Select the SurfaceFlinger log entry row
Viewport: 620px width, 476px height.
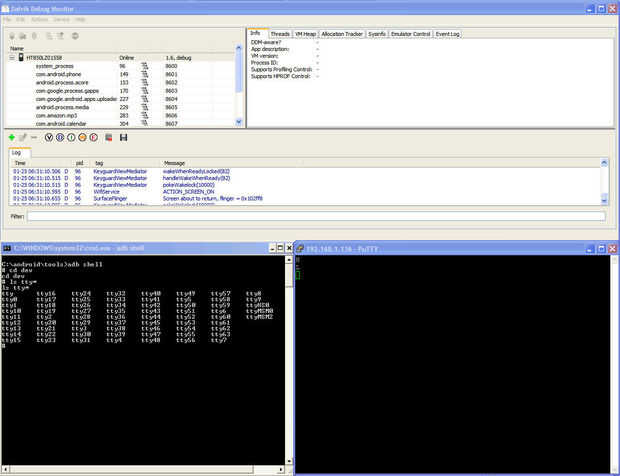click(304, 198)
